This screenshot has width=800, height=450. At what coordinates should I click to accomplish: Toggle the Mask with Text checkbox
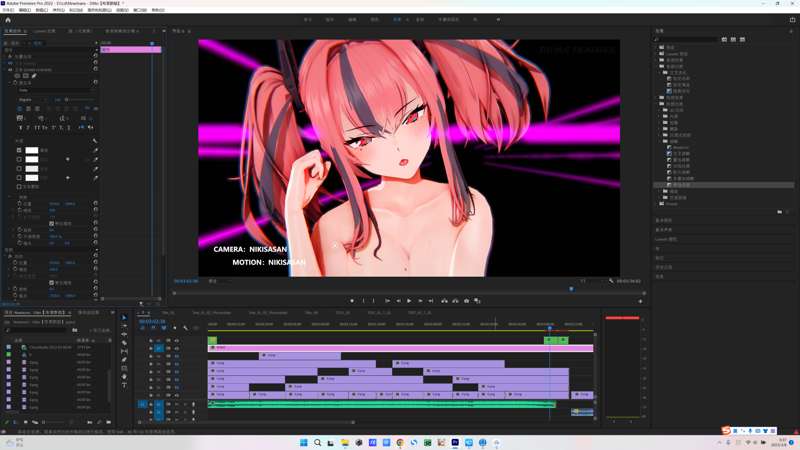point(19,187)
